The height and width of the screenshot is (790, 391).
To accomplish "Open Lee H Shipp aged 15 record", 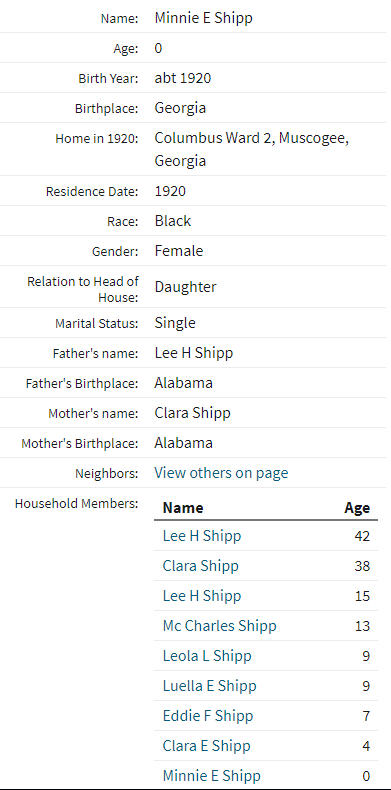I will click(202, 596).
